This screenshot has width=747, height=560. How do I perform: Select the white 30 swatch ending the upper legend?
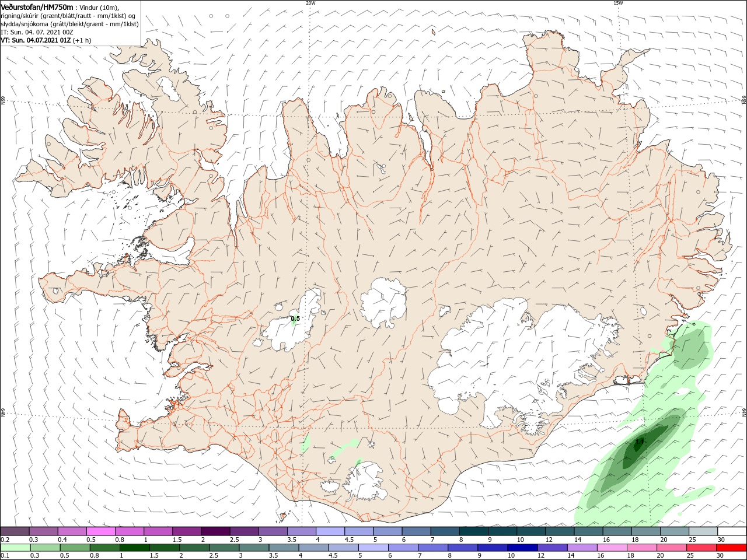click(x=732, y=531)
